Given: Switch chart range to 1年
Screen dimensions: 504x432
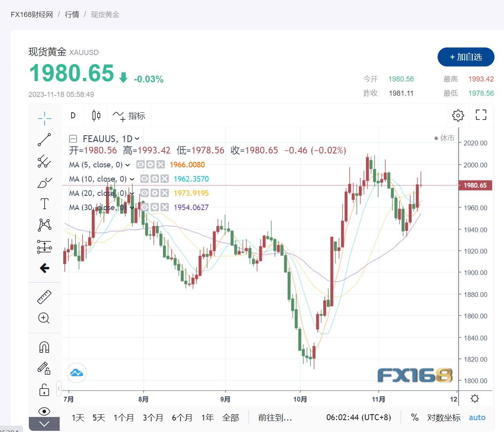Looking at the screenshot, I should [x=207, y=417].
